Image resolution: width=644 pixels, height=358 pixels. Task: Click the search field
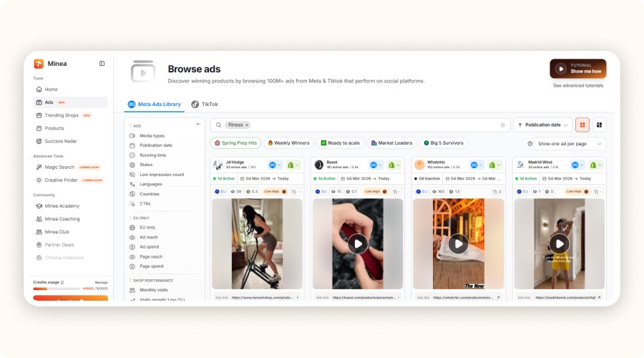360,125
